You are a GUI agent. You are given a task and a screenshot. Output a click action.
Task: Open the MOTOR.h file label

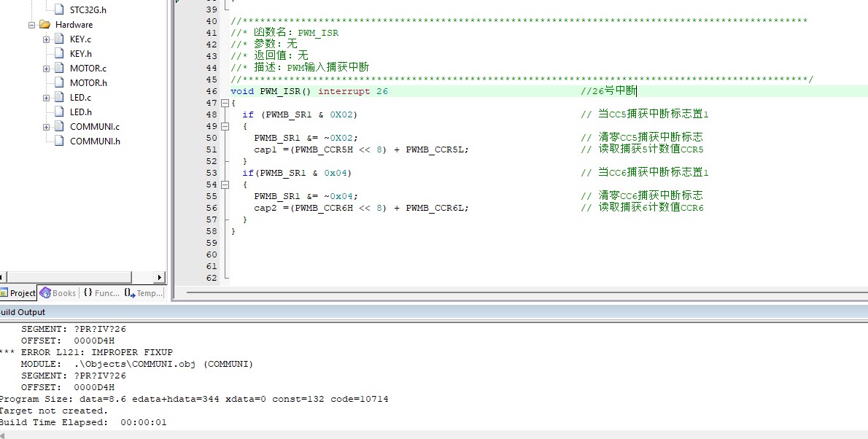(88, 82)
